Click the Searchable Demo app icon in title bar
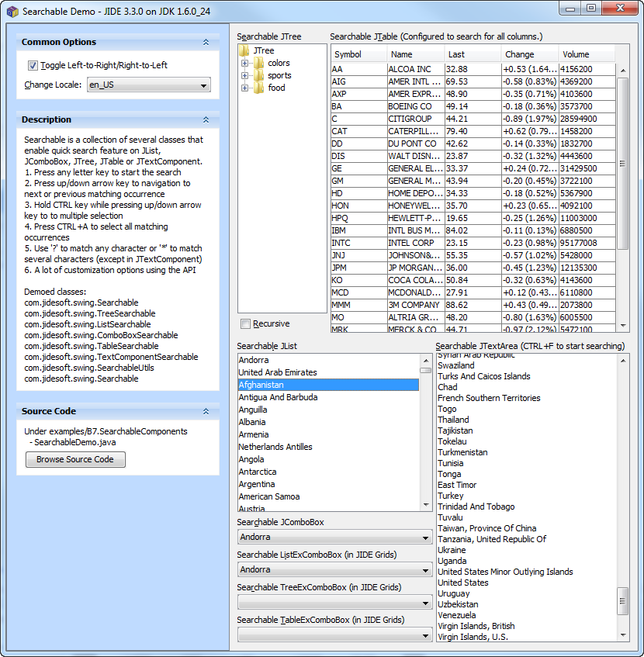This screenshot has width=644, height=657. (12, 12)
